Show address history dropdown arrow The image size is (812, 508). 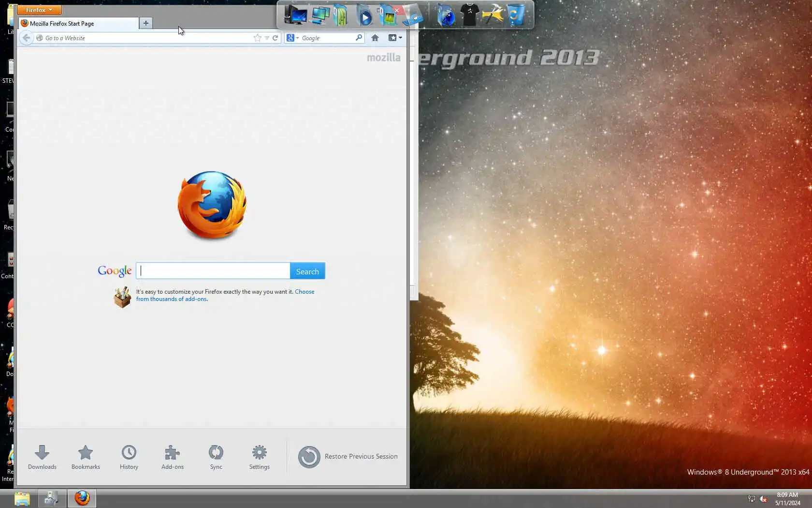click(267, 38)
